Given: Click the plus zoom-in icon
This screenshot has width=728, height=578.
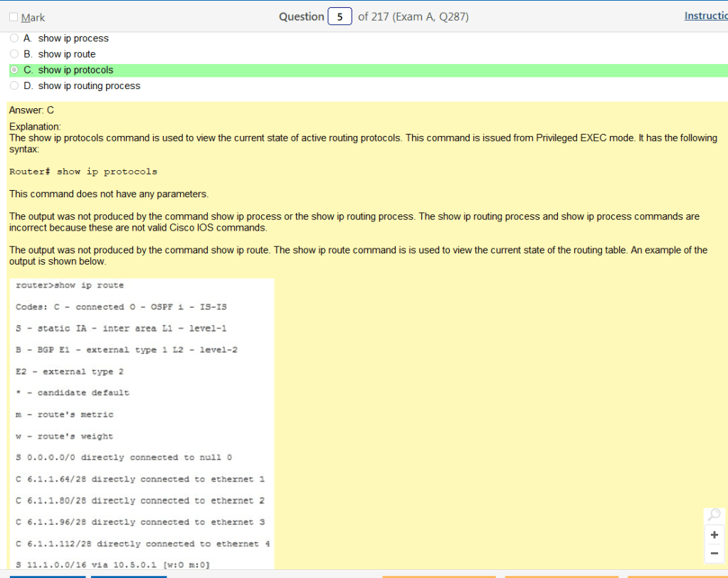Looking at the screenshot, I should (x=714, y=535).
